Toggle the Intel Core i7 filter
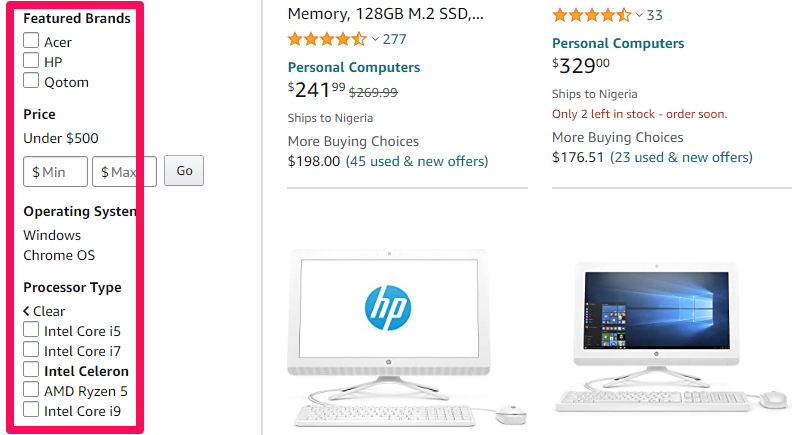The image size is (796, 435). 31,350
